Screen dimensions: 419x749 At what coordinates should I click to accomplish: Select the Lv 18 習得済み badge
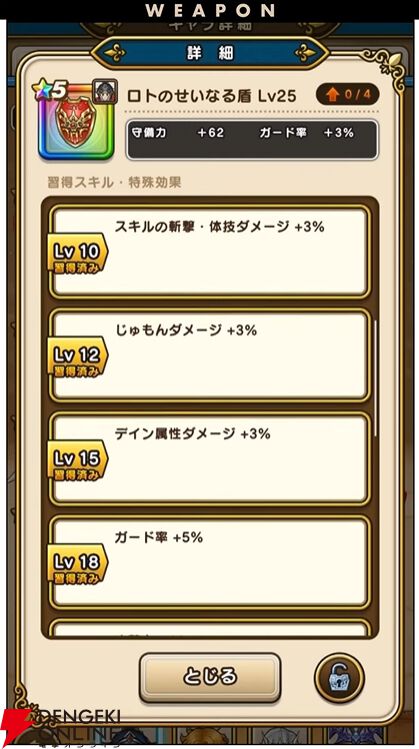[x=77, y=565]
